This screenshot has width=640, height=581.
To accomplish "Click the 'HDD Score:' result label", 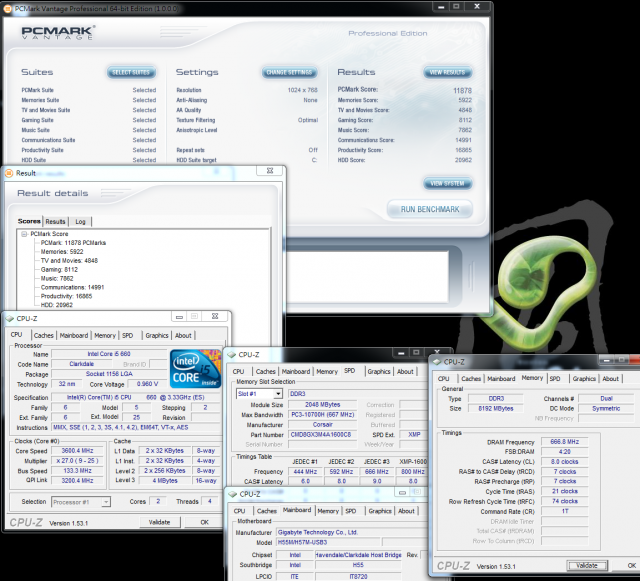I will coord(351,160).
